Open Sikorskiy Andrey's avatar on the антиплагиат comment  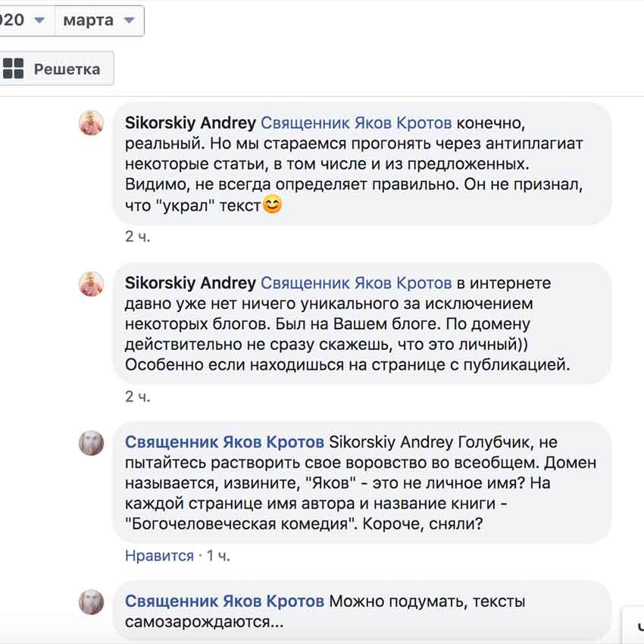point(91,123)
